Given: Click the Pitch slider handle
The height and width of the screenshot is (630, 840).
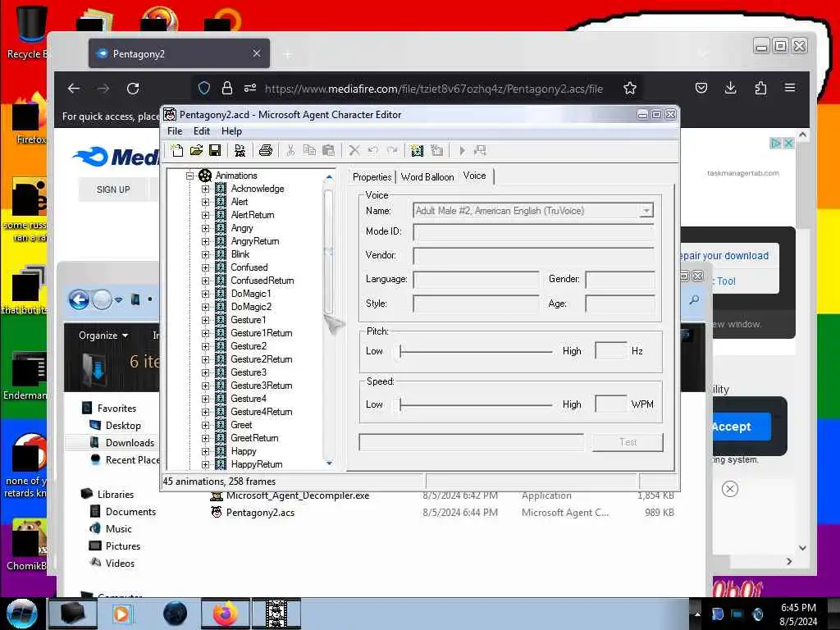Looking at the screenshot, I should pos(399,351).
